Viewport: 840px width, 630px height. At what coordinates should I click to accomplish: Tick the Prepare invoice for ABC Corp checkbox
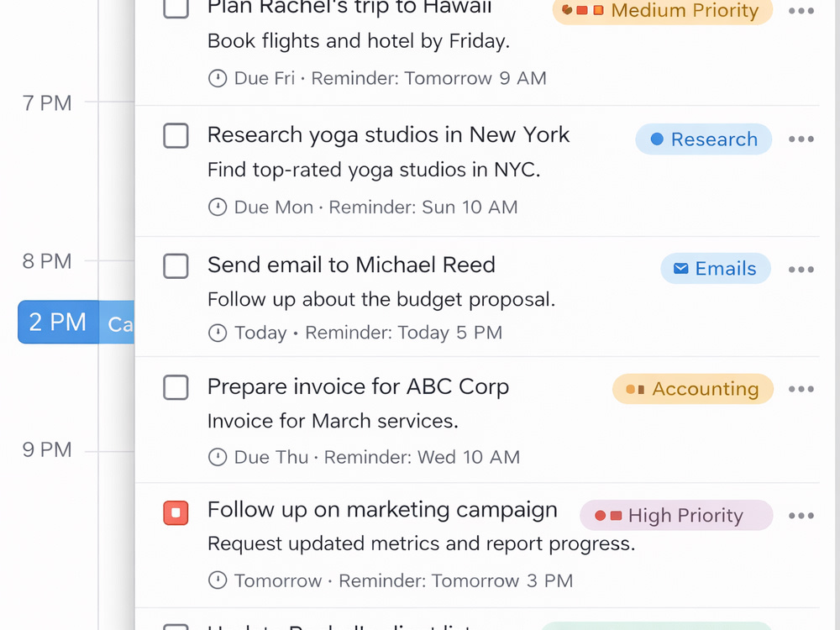tap(176, 387)
